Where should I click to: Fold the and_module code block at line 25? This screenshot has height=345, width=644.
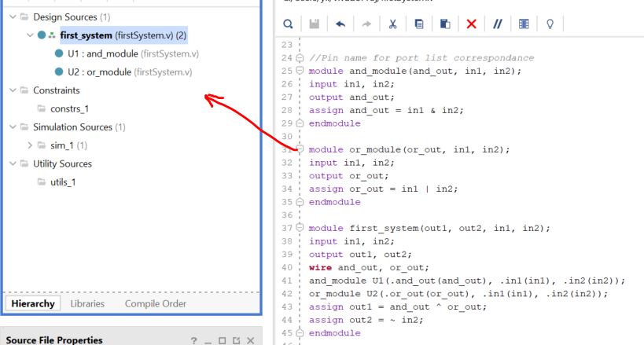pos(299,72)
